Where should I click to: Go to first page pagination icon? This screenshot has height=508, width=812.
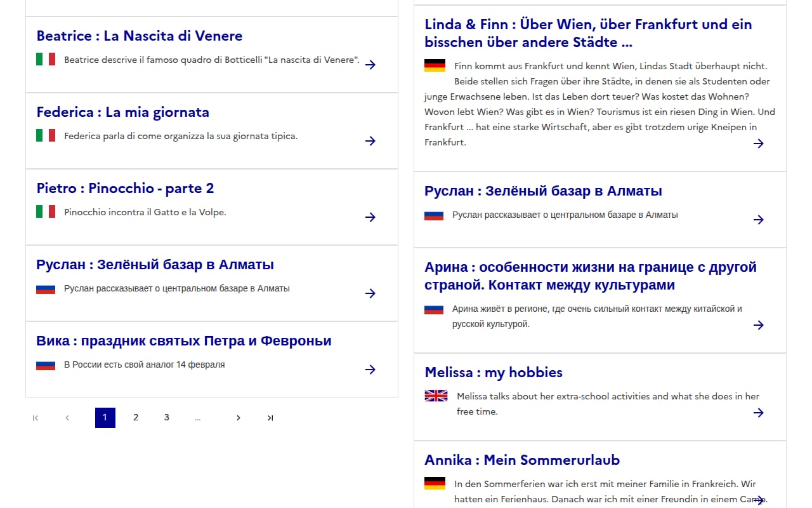[x=36, y=418]
